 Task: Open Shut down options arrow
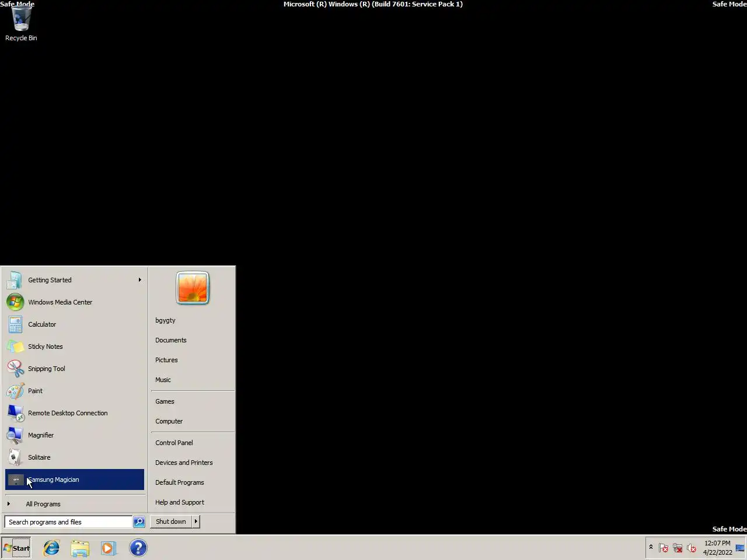pyautogui.click(x=196, y=521)
